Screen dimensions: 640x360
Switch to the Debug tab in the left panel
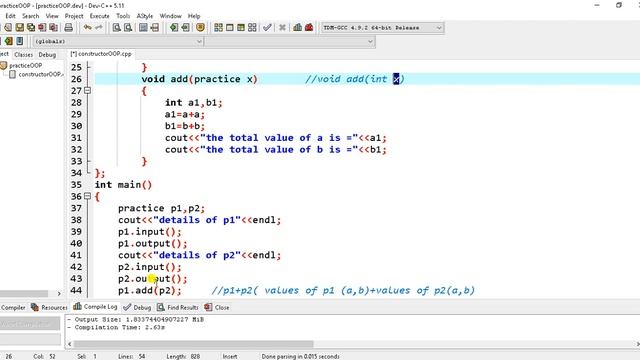point(47,54)
